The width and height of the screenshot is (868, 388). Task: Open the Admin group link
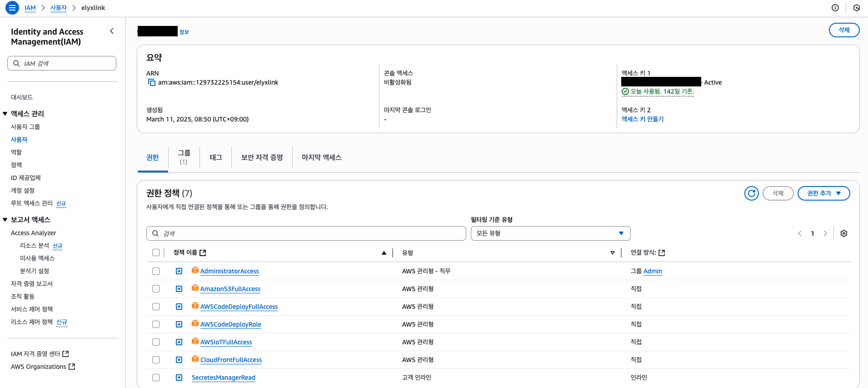coord(653,271)
